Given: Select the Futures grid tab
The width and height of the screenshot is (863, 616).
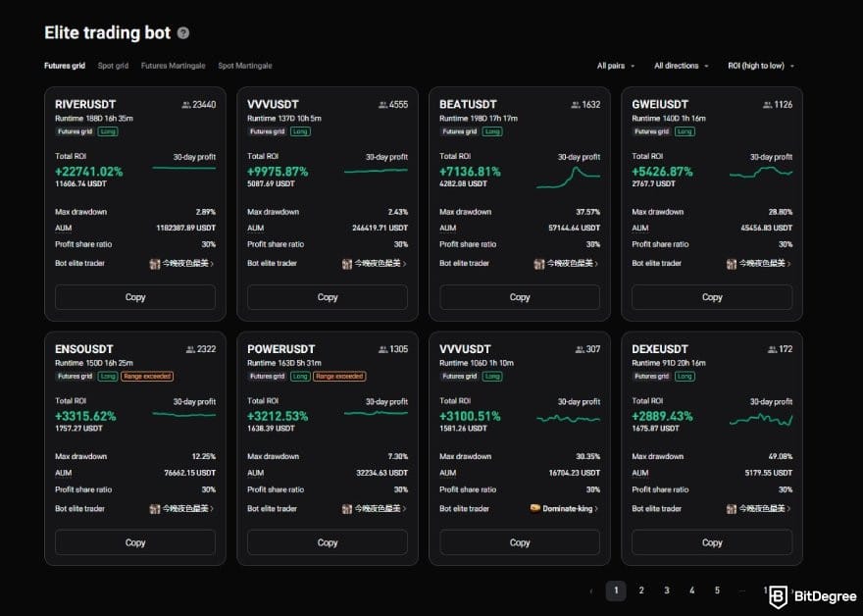Looking at the screenshot, I should click(65, 66).
